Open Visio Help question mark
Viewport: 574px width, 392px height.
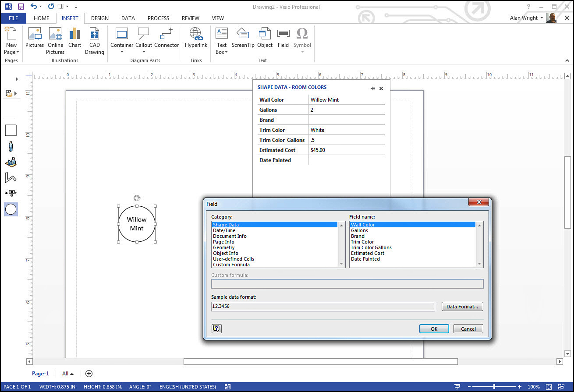tap(529, 7)
